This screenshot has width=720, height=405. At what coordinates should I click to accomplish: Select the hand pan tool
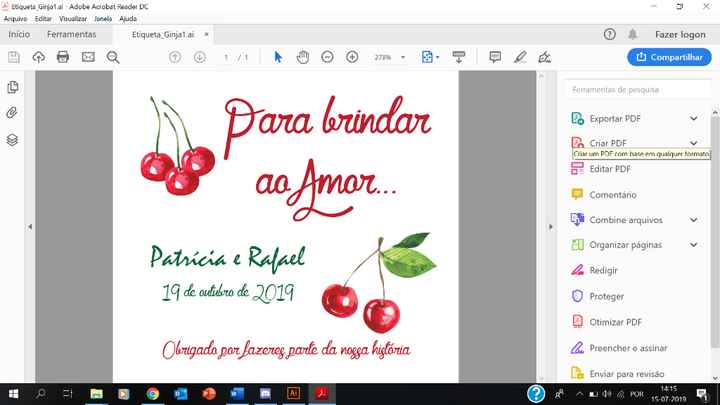coord(303,57)
